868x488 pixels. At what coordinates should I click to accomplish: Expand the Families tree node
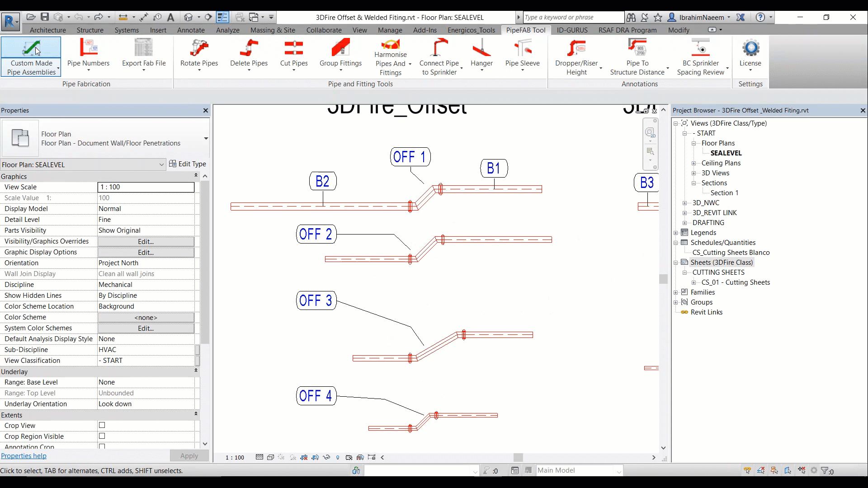click(676, 292)
